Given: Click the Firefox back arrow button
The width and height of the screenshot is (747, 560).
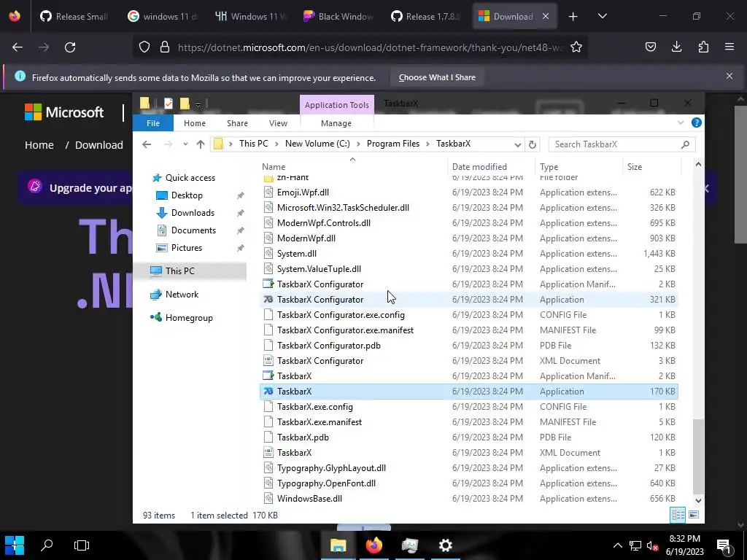Looking at the screenshot, I should [18, 47].
